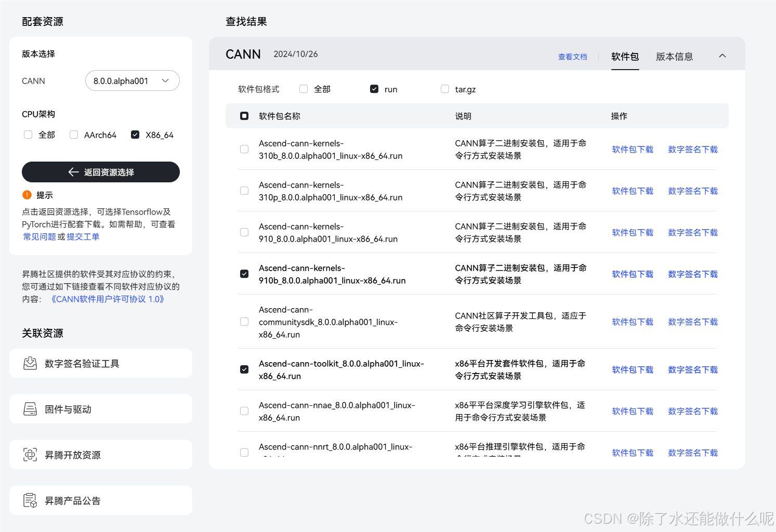Click the orange 提示 warning icon
The height and width of the screenshot is (532, 776).
click(27, 195)
